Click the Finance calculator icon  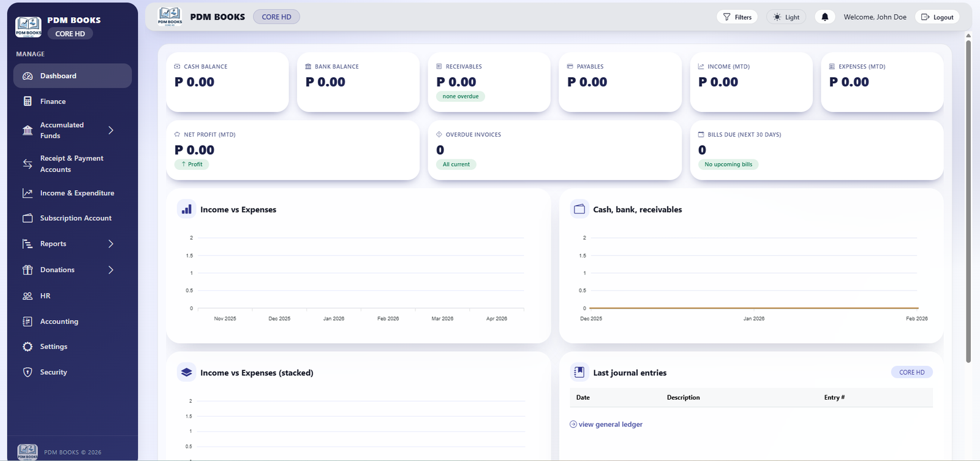coord(28,101)
